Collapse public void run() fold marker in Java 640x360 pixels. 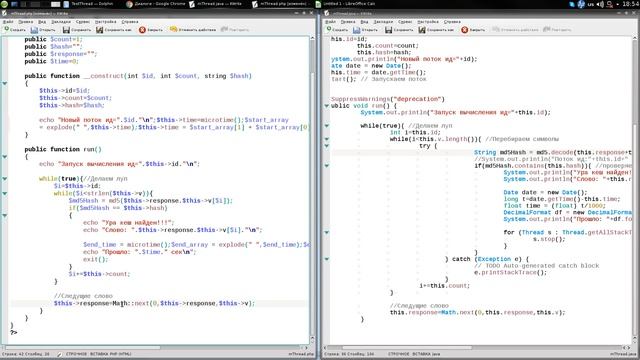[327, 106]
